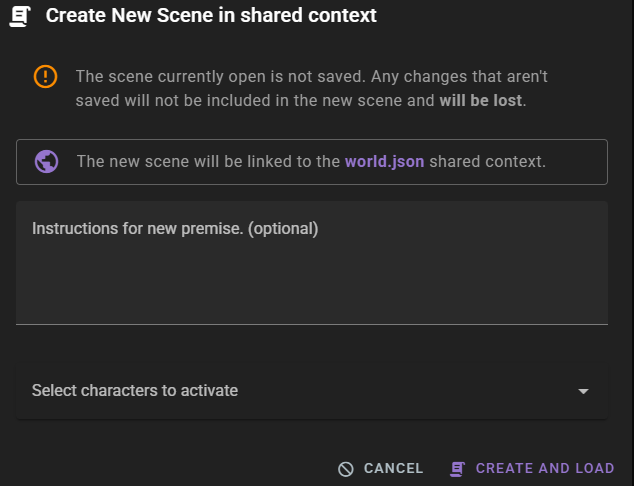Click the purple globe shared context icon
The width and height of the screenshot is (634, 486).
[46, 161]
